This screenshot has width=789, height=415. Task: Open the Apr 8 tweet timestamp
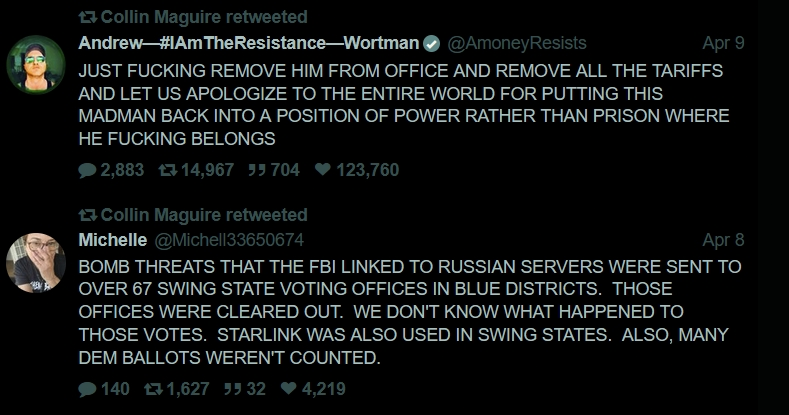click(x=723, y=240)
